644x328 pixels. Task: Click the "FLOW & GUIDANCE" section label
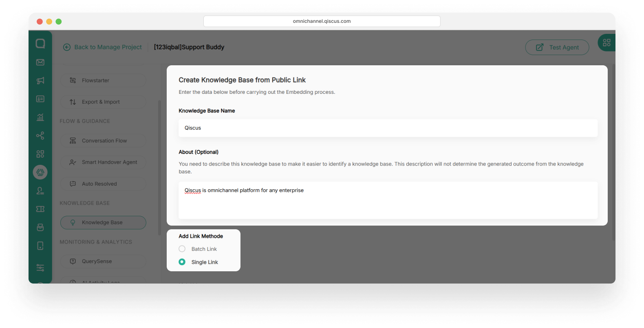point(85,121)
